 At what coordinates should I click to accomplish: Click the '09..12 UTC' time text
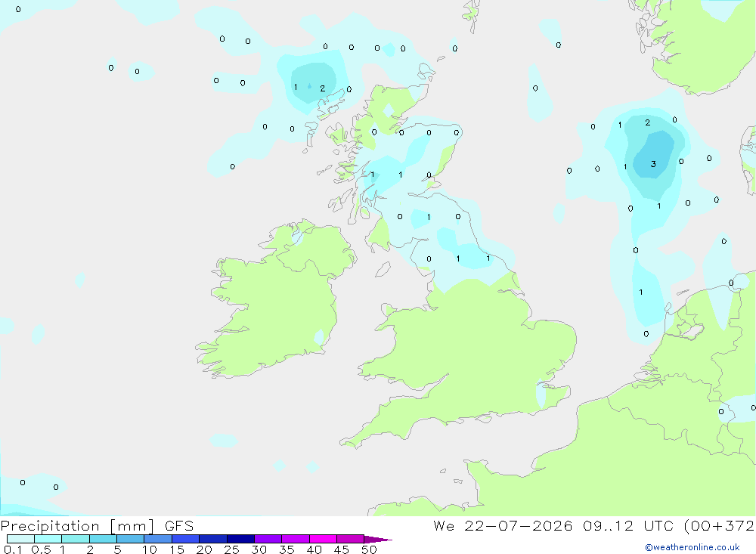[x=627, y=526]
